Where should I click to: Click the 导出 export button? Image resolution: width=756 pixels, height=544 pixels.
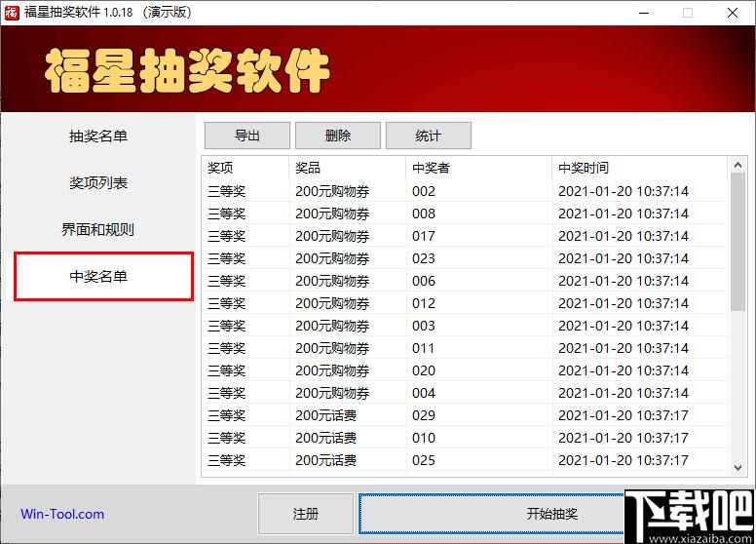[247, 136]
